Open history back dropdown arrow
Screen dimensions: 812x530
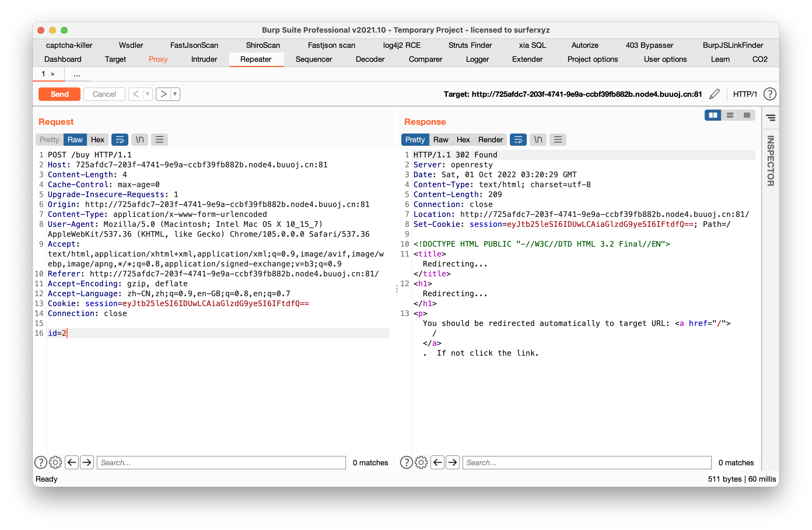pos(147,94)
